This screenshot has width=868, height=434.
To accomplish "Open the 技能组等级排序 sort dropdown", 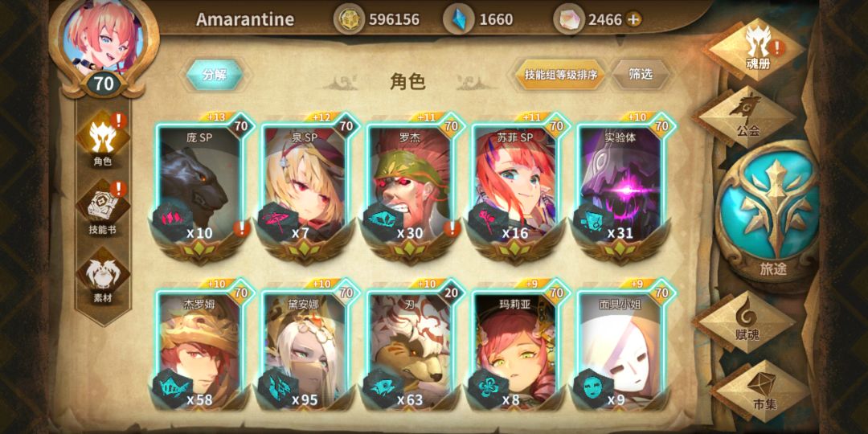I will click(561, 75).
